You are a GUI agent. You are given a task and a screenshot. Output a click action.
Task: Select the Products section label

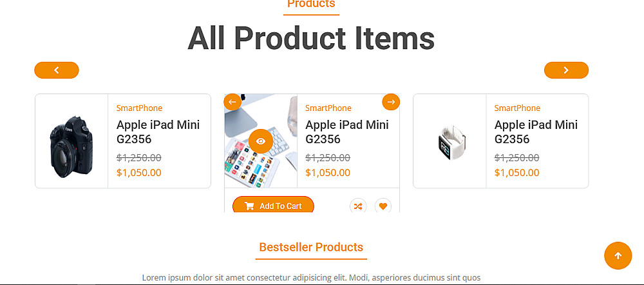click(311, 5)
